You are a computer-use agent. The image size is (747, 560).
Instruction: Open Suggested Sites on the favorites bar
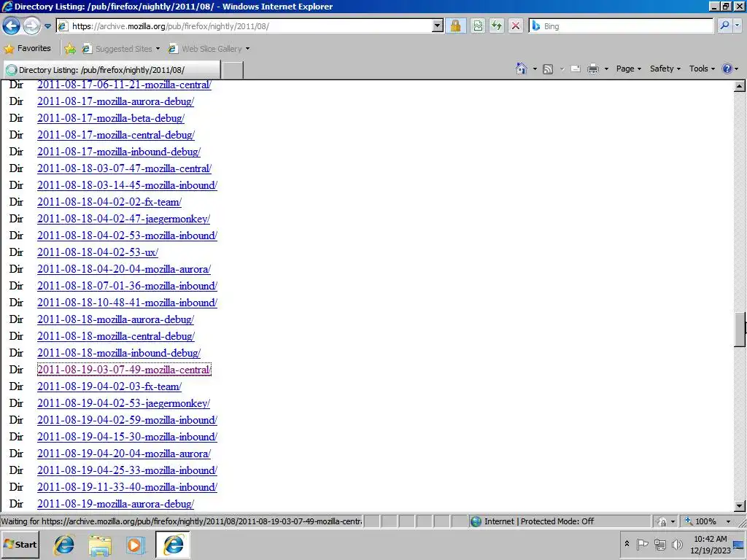click(x=120, y=49)
